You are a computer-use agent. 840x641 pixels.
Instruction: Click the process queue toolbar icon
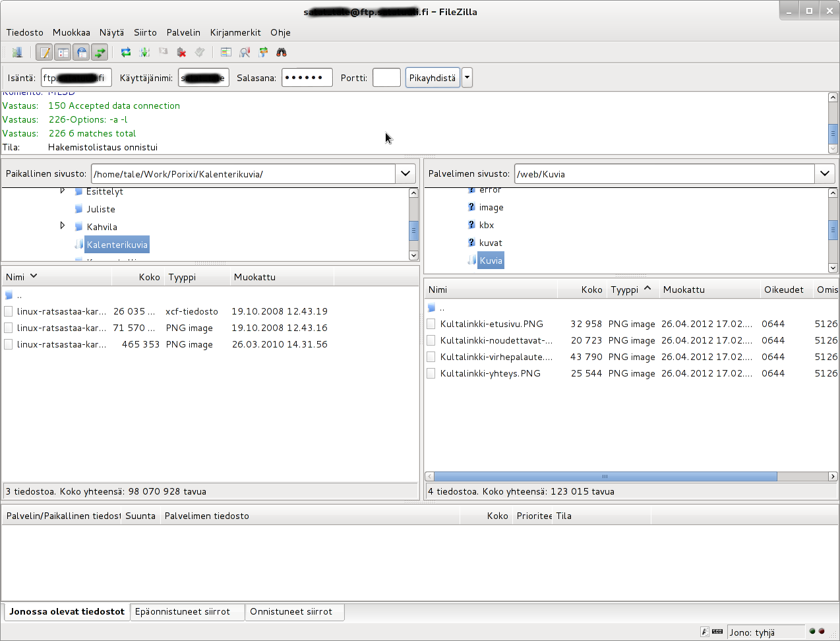pos(144,52)
